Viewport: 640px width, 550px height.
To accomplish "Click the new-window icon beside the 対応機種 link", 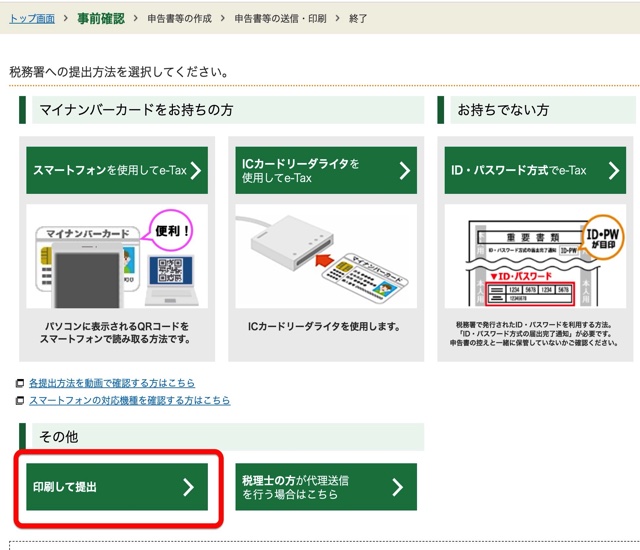I will tap(20, 401).
